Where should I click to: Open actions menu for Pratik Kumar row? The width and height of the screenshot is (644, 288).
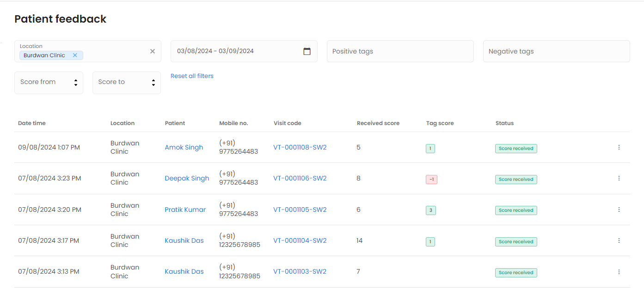619,210
